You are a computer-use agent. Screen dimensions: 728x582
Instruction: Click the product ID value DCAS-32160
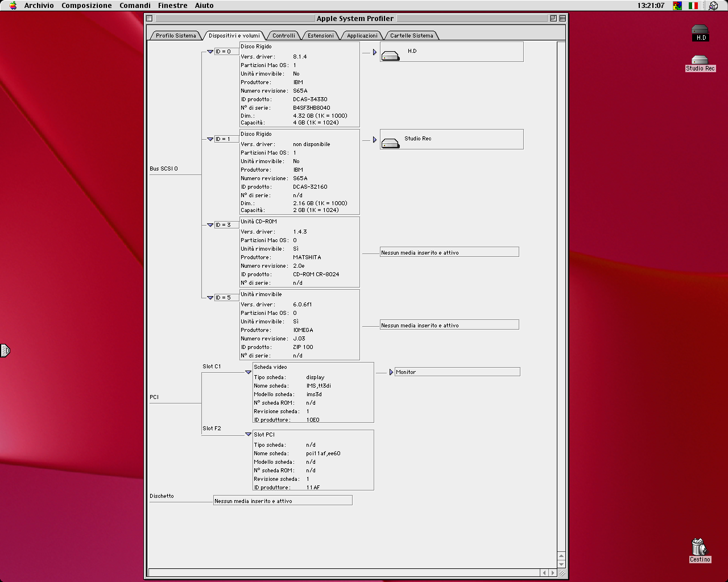[x=310, y=187]
